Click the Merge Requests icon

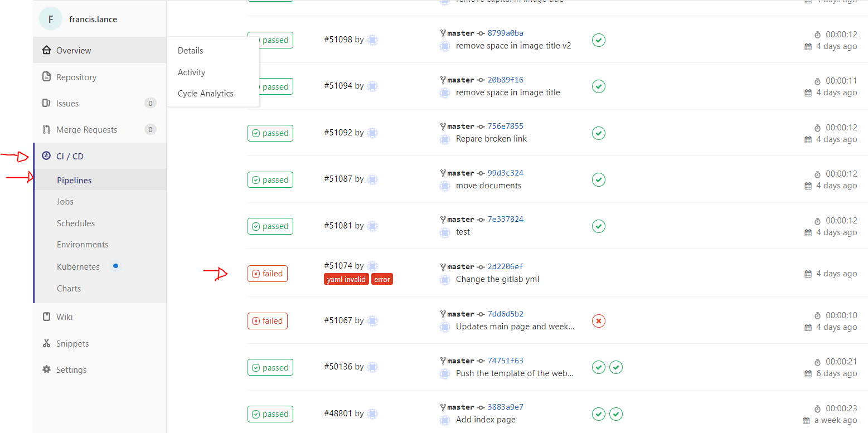47,129
